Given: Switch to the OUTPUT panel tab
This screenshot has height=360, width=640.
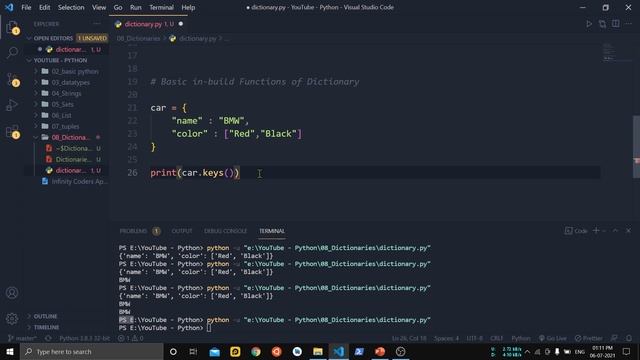Looking at the screenshot, I should click(x=182, y=231).
